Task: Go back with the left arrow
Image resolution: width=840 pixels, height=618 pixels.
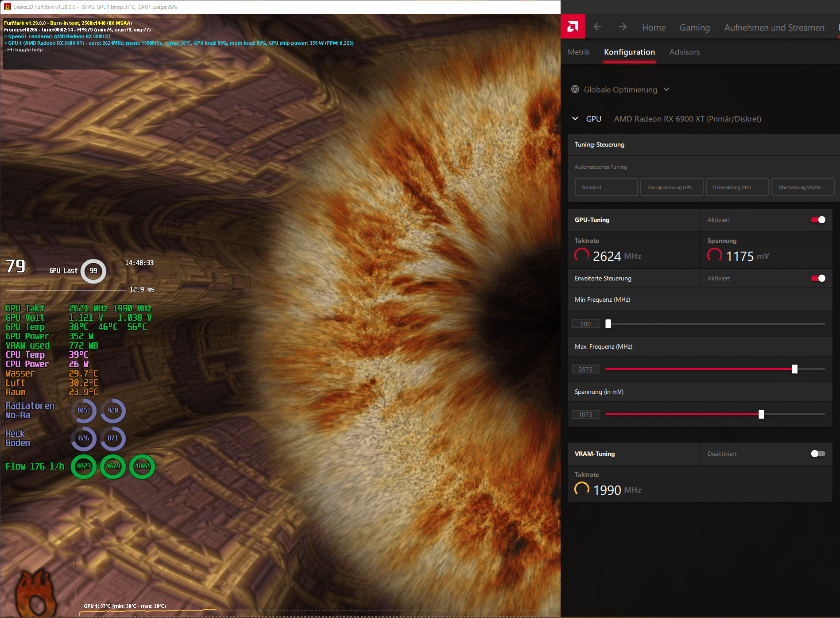Action: [x=597, y=27]
